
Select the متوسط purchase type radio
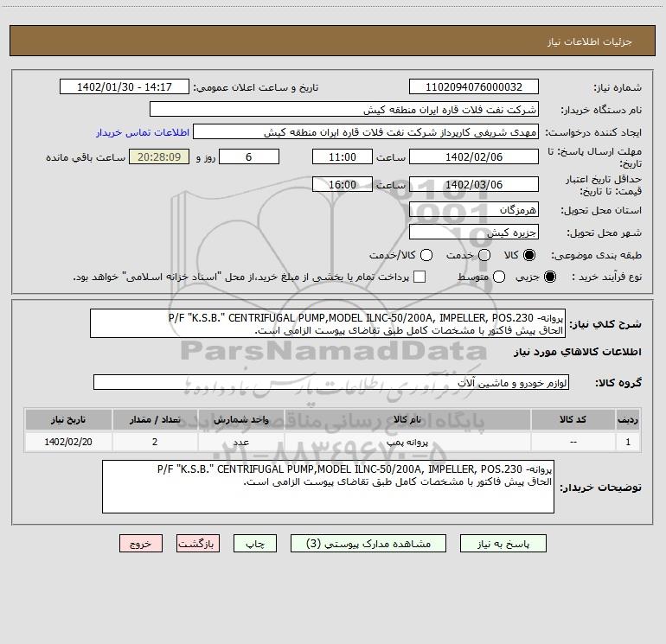tap(499, 277)
